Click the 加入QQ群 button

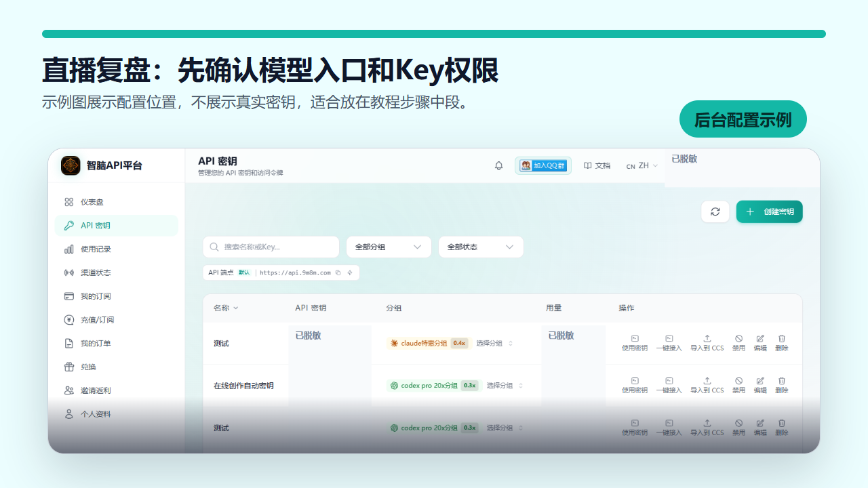coord(543,165)
